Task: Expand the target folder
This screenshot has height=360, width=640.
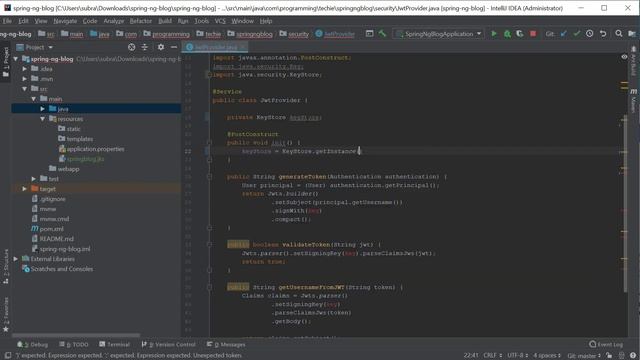Action: point(25,189)
